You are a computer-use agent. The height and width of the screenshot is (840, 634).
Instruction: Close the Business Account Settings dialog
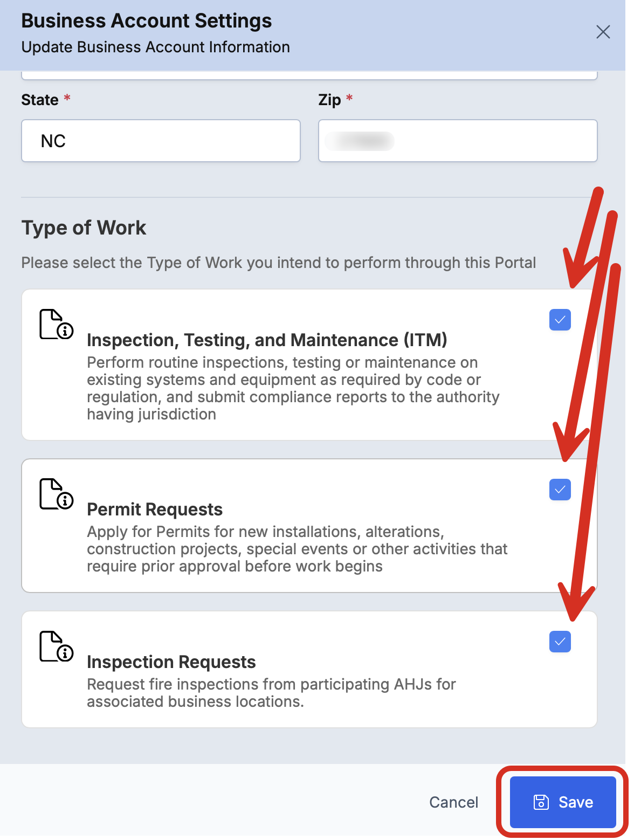pos(603,32)
